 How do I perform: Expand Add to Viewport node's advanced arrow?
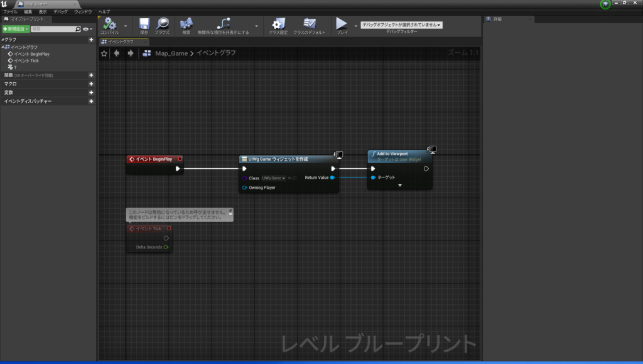click(399, 185)
